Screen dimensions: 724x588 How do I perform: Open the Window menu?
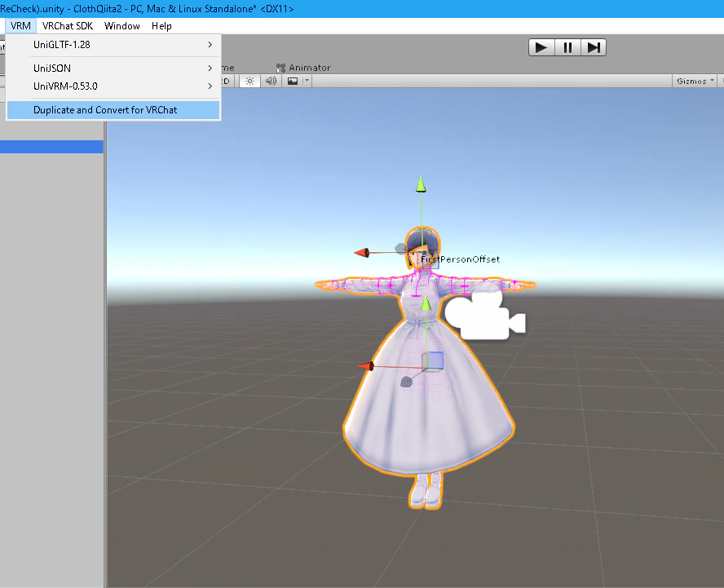pyautogui.click(x=122, y=26)
